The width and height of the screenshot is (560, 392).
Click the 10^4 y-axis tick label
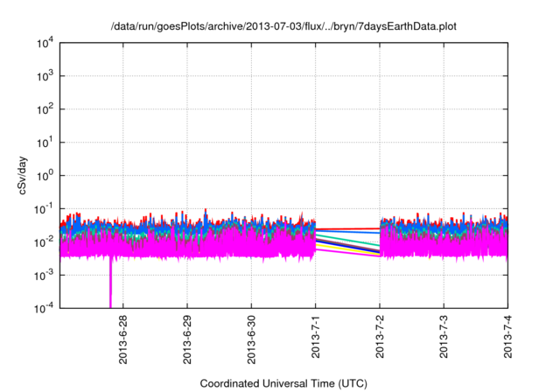point(45,43)
